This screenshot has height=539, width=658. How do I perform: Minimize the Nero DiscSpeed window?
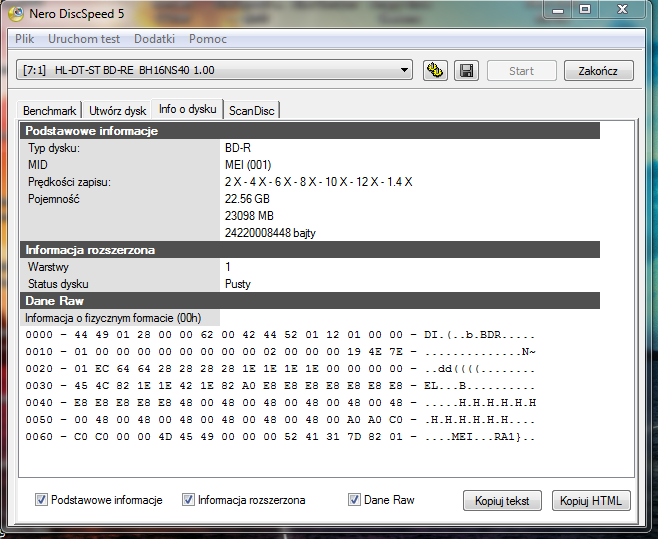click(x=558, y=10)
